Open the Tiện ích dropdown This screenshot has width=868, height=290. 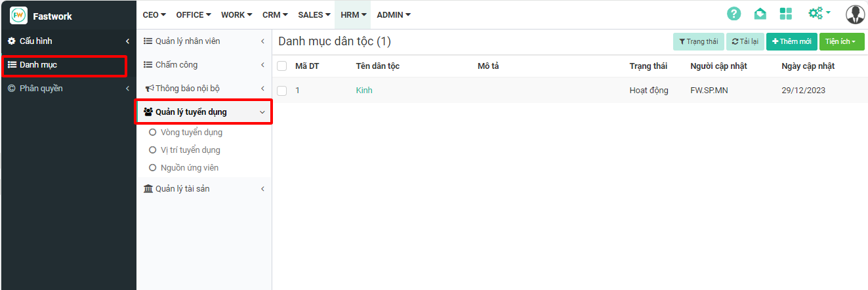coord(840,42)
